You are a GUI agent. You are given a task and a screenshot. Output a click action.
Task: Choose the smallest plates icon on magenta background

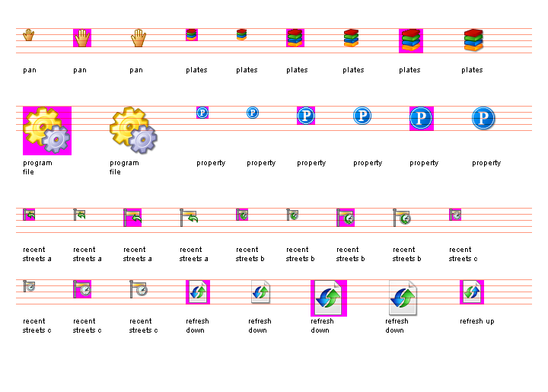[192, 35]
